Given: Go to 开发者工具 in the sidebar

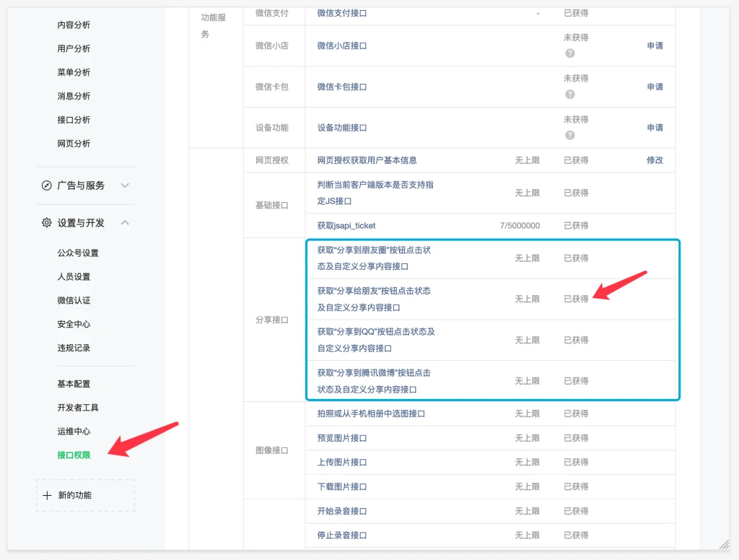Looking at the screenshot, I should point(78,408).
